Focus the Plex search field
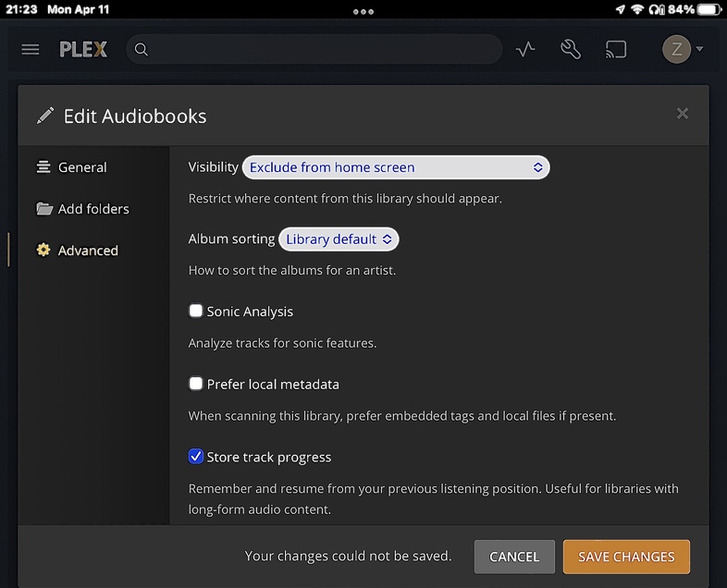Image resolution: width=727 pixels, height=588 pixels. coord(324,50)
